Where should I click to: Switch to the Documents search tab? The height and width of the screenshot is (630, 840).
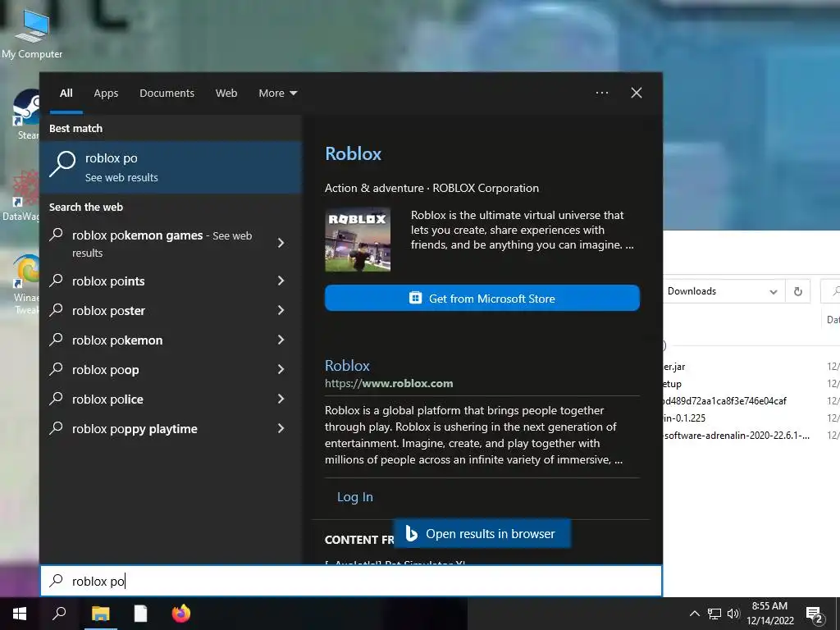pos(167,94)
